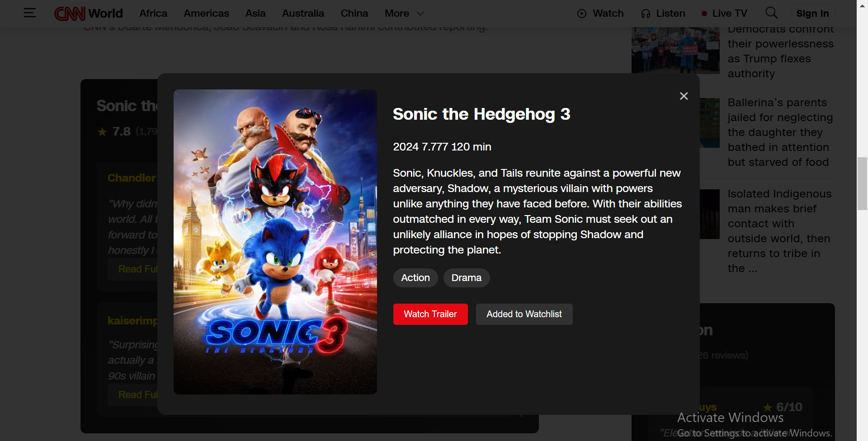Open the search magnifier icon
This screenshot has width=868, height=441.
point(772,13)
